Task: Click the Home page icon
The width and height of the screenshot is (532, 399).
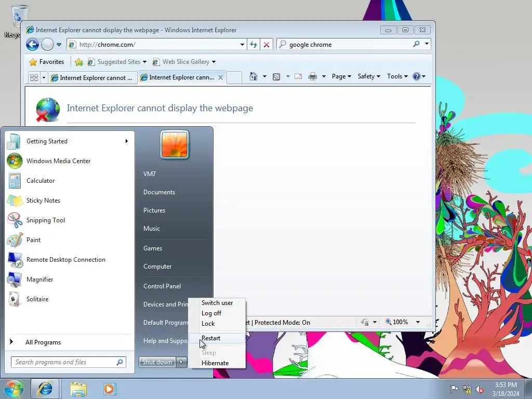Action: [x=254, y=76]
